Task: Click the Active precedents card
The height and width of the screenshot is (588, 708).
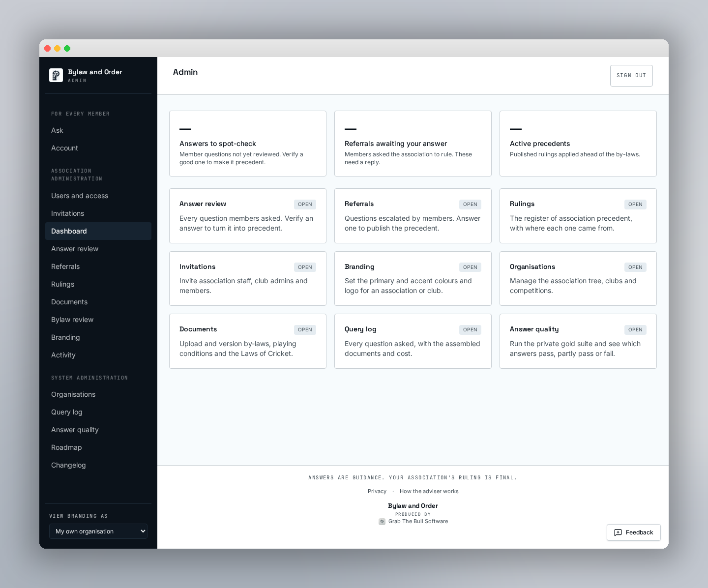Action: (578, 144)
